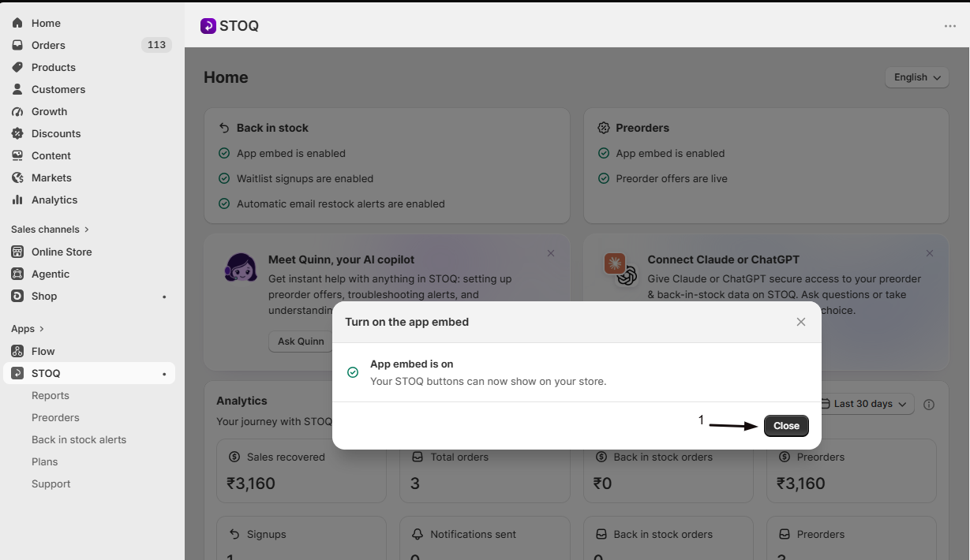Click the Claude logo icon
970x560 pixels.
(615, 263)
